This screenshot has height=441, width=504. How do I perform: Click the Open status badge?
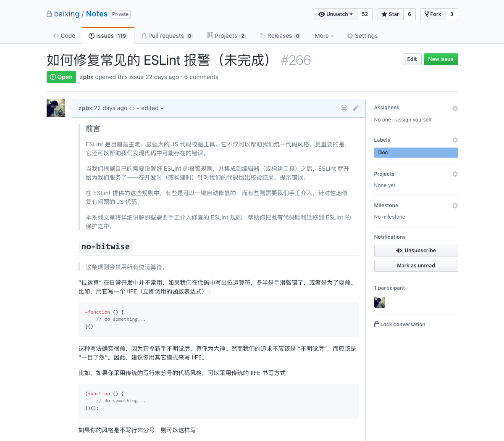click(x=61, y=77)
